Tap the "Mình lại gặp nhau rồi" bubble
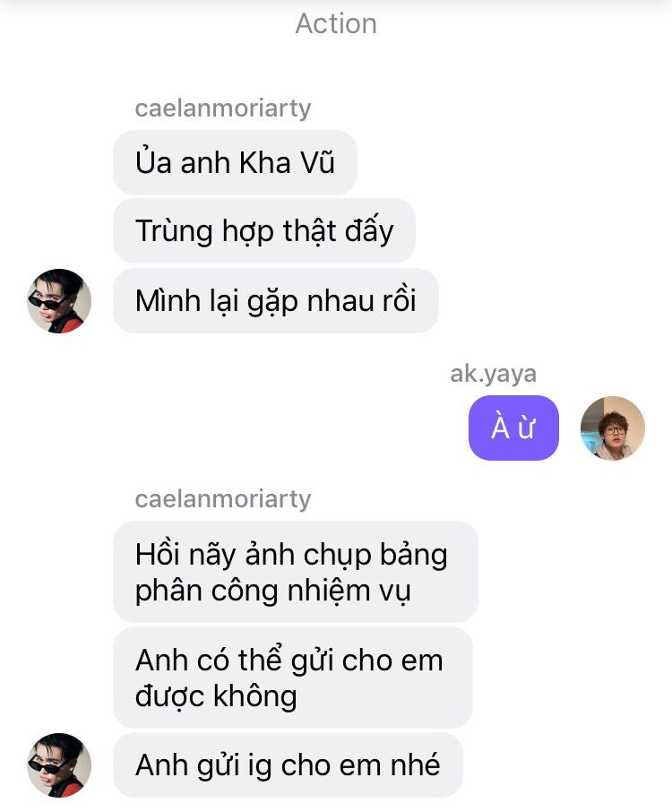Image resolution: width=672 pixels, height=812 pixels. click(275, 301)
